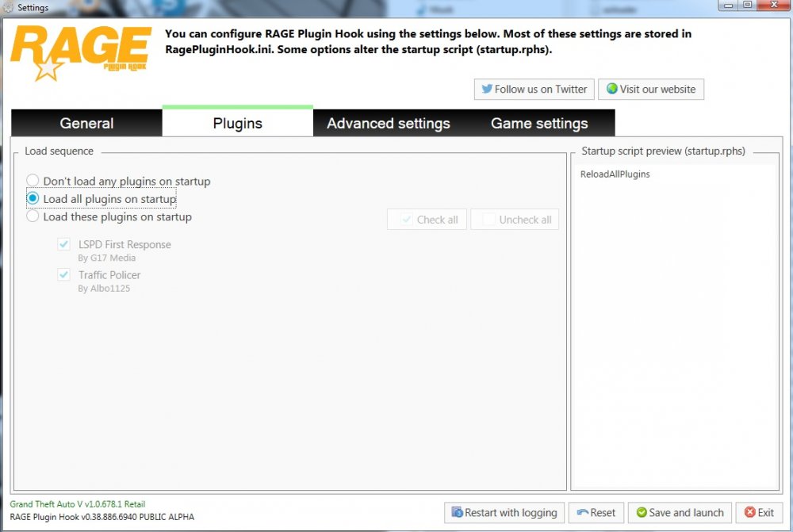Screen dimensions: 793x532
Task: Select Load these plugins on startup
Action: 33,216
